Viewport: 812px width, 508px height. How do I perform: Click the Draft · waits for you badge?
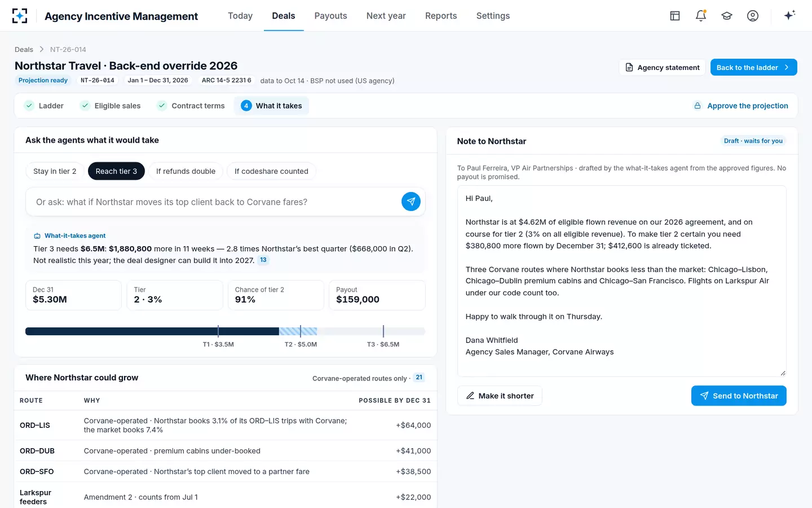tap(753, 141)
